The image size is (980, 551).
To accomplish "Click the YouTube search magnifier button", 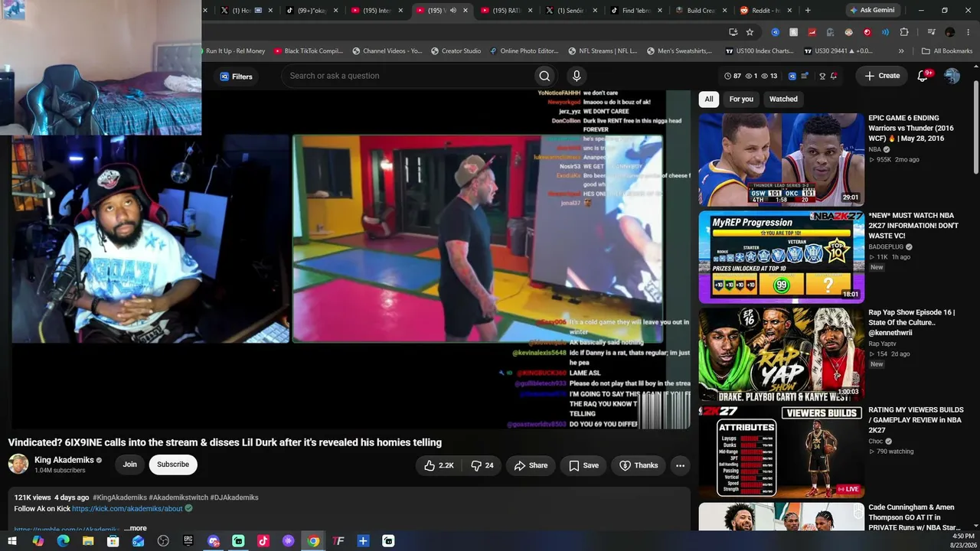I will pos(544,76).
